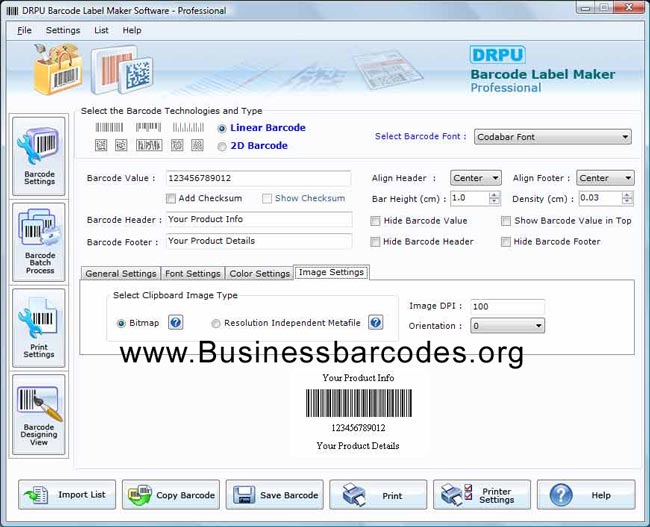
Task: Check Hide Barcode Header
Action: (x=375, y=242)
